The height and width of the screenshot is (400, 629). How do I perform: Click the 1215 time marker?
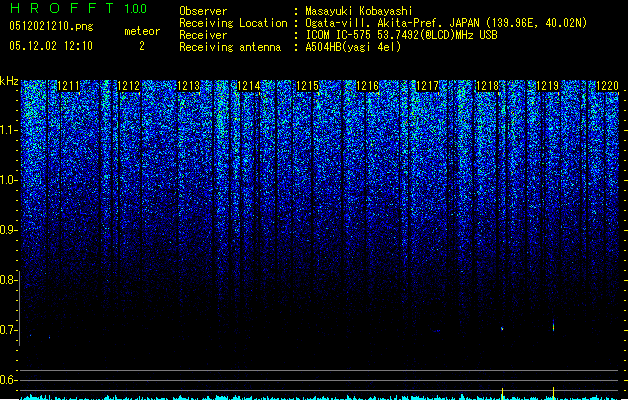point(308,86)
